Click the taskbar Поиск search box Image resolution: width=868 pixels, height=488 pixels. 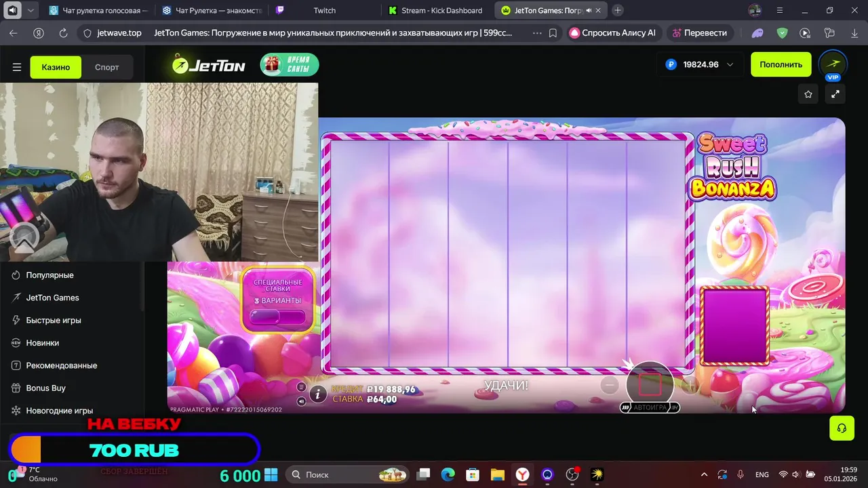click(x=347, y=474)
